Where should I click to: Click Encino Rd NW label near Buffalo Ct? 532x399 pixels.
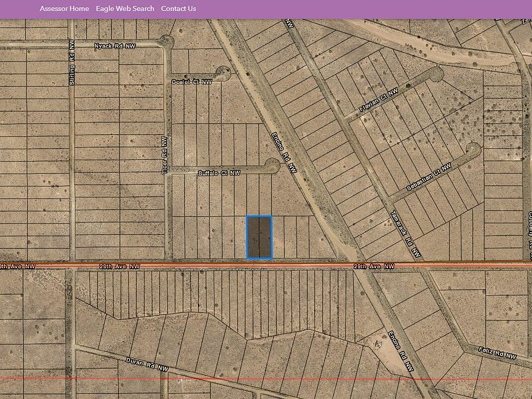coord(284,153)
